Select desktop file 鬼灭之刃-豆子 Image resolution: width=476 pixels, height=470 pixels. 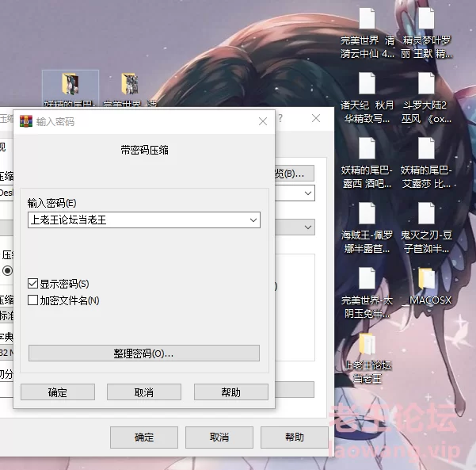tap(427, 227)
